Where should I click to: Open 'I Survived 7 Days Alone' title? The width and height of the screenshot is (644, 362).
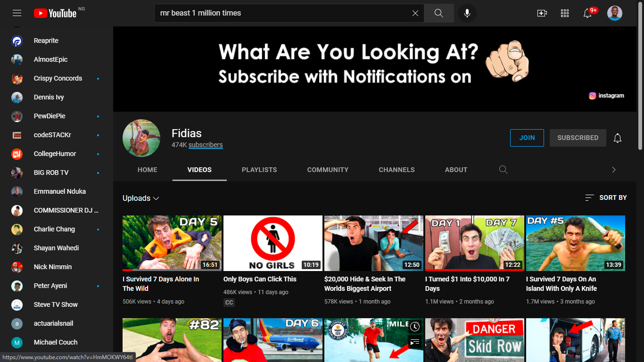161,284
